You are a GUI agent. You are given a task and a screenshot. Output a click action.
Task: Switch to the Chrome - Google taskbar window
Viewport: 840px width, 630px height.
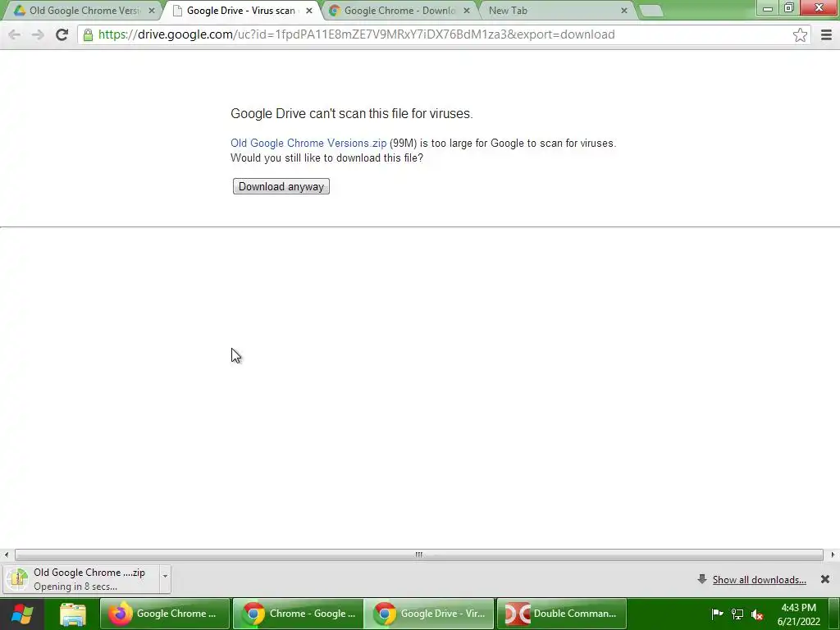[x=299, y=614]
